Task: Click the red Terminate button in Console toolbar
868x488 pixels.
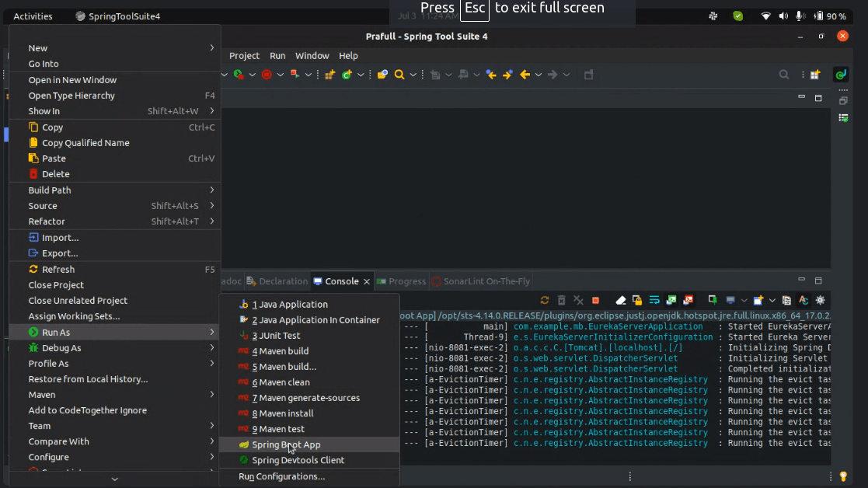Action: [x=595, y=300]
